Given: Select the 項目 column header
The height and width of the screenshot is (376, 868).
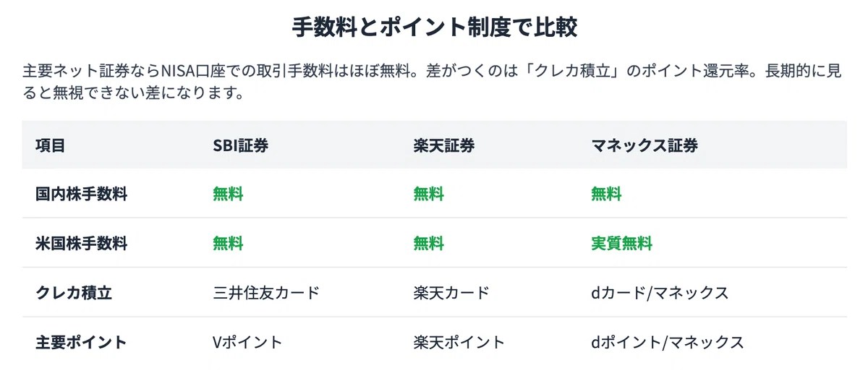Looking at the screenshot, I should click(x=51, y=145).
